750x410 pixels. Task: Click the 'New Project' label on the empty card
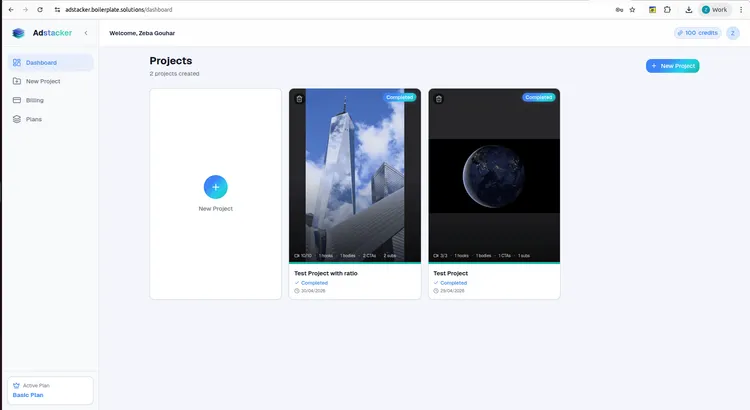click(216, 209)
